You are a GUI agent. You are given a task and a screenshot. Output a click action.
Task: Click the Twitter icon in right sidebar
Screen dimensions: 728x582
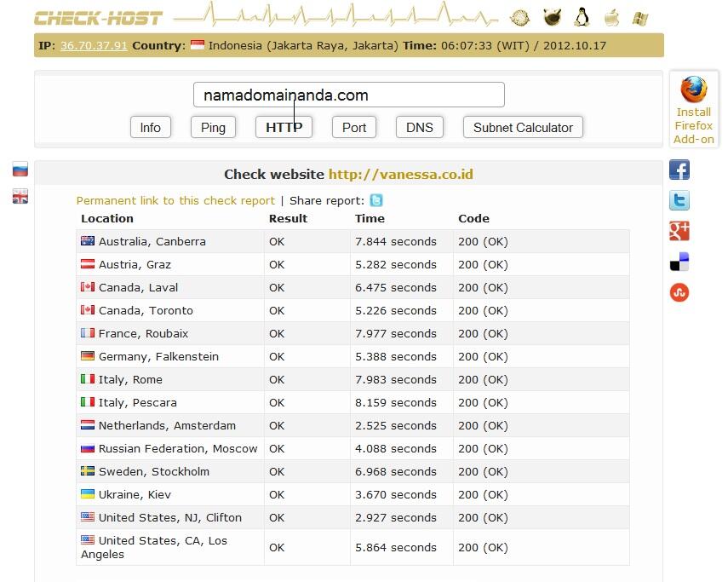click(679, 200)
